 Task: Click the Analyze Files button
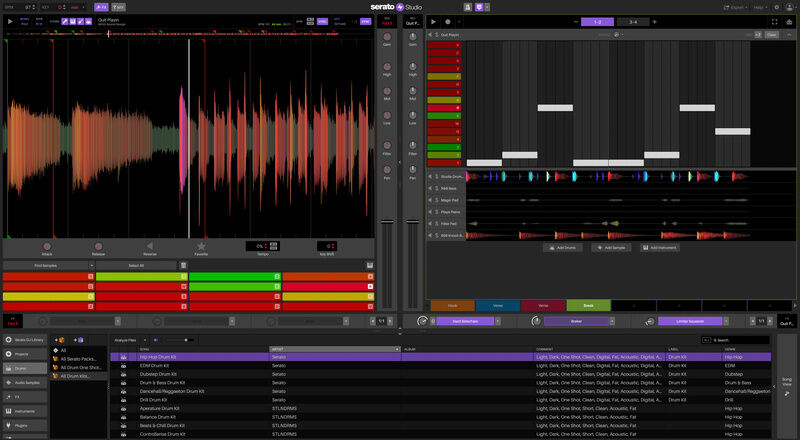tap(126, 340)
